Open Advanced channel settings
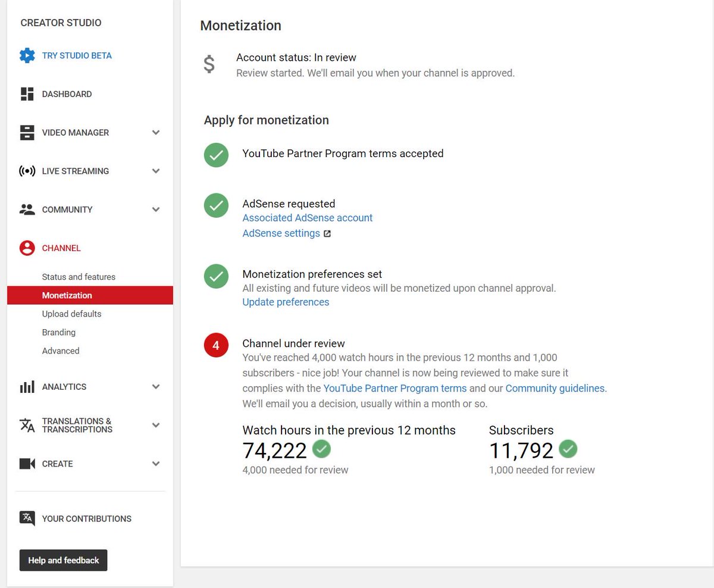714x588 pixels. click(61, 351)
